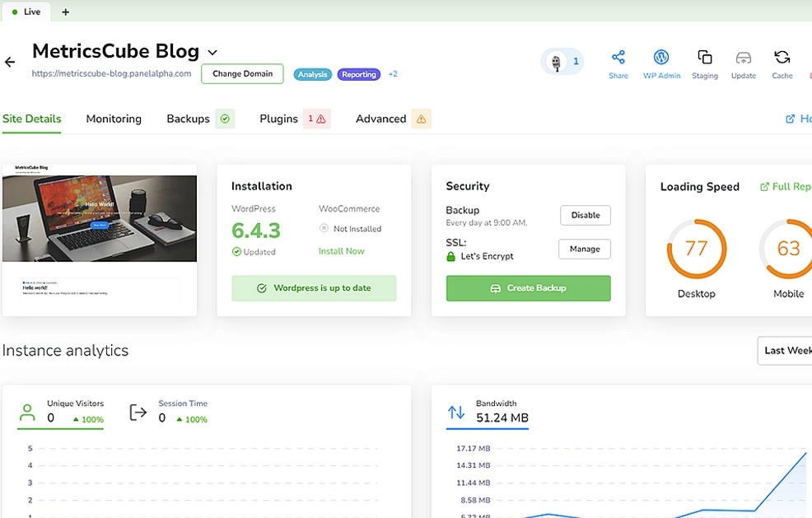Viewport: 812px width, 518px height.
Task: Switch to the Site Details tab
Action: click(x=31, y=119)
